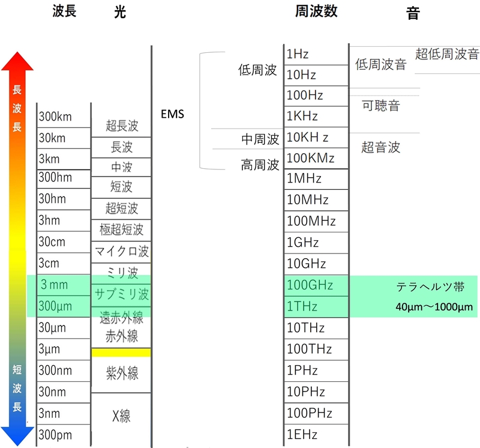The image size is (480, 448).
Task: Click the サブミリ波 highlighted cell
Action: [x=121, y=295]
